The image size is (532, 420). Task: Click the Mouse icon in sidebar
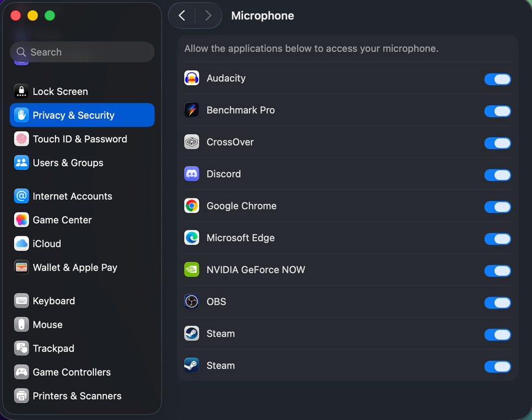pyautogui.click(x=21, y=324)
